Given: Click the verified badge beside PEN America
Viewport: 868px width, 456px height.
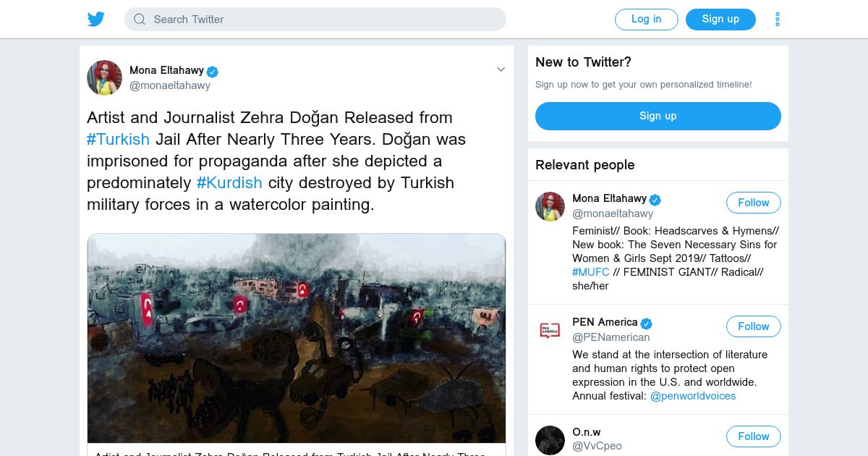Looking at the screenshot, I should point(647,323).
